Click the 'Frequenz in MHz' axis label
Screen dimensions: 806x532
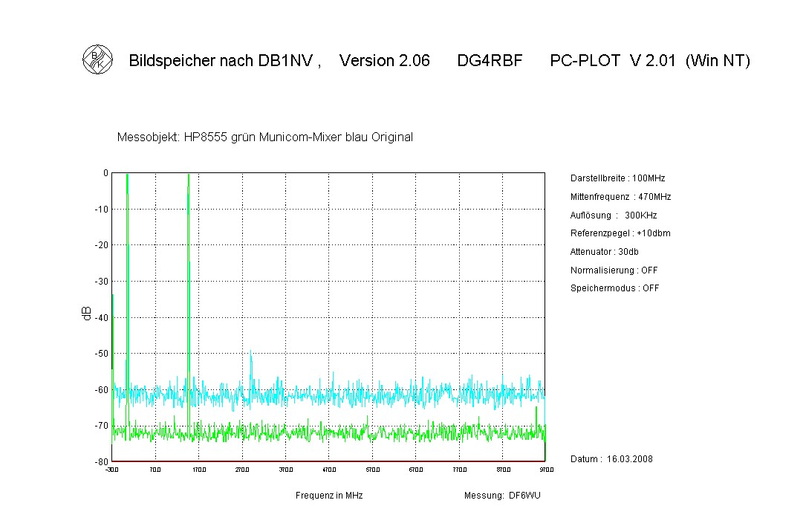pos(329,496)
